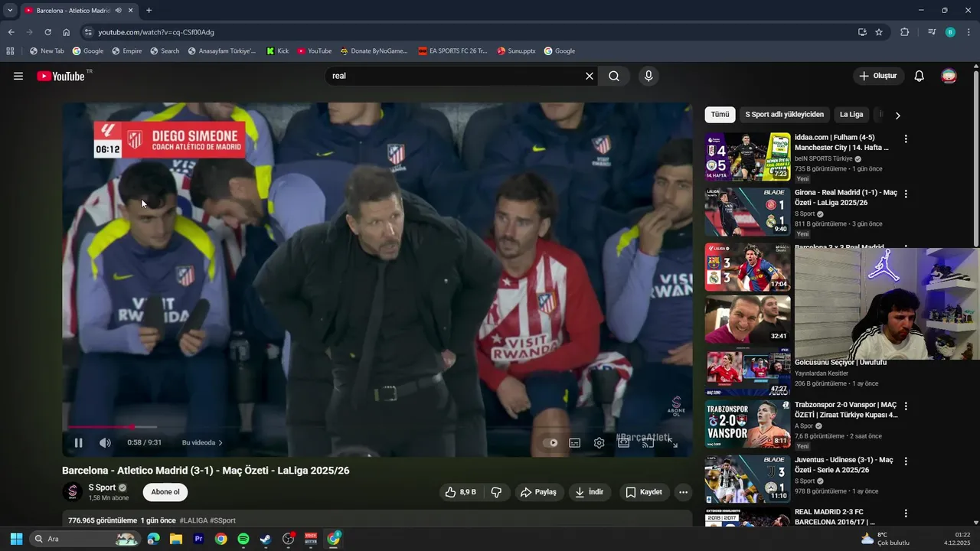Open the Chrome apps grid icon
980x551 pixels.
click(x=10, y=51)
